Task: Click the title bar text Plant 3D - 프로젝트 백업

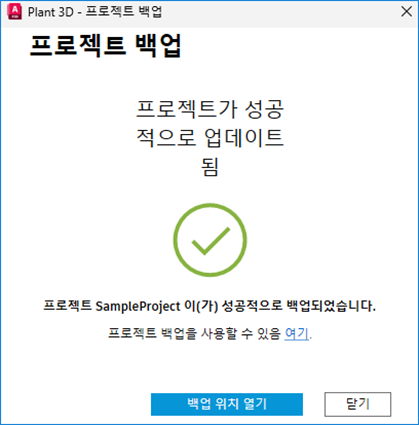Action: (95, 12)
